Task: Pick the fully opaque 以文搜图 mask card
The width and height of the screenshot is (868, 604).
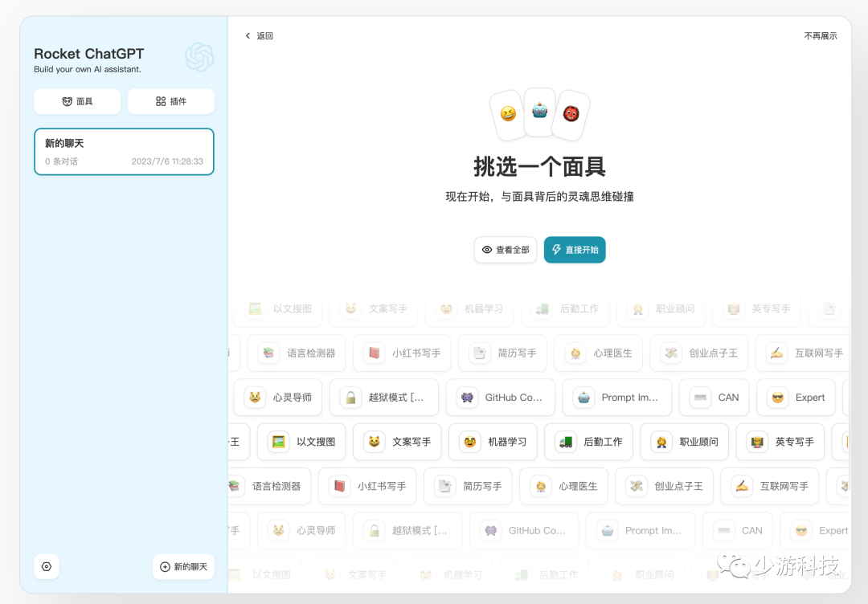Action: tap(301, 442)
